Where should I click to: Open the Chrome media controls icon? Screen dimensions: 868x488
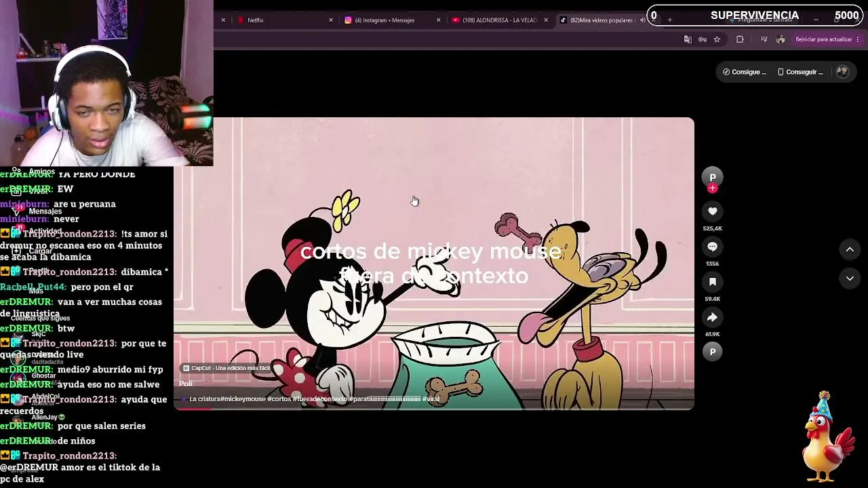tap(764, 39)
